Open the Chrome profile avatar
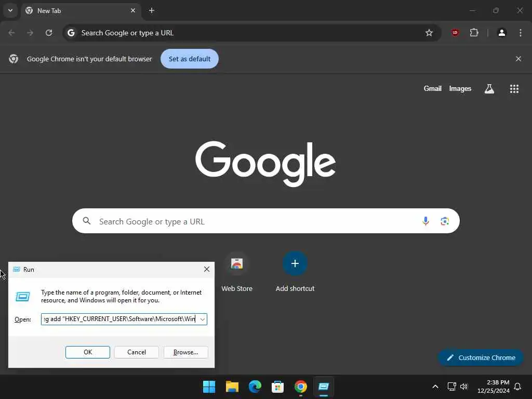 [502, 33]
